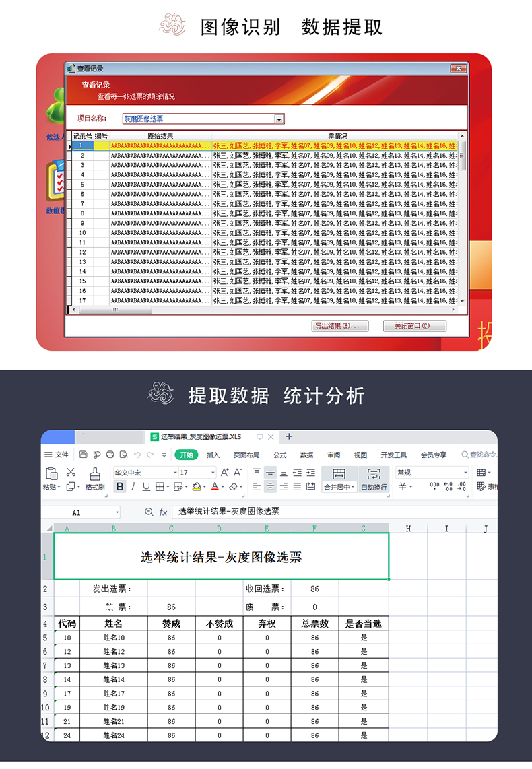Screen dimensions: 532x769
Task: Toggle center horizontal alignment
Action: point(270,487)
